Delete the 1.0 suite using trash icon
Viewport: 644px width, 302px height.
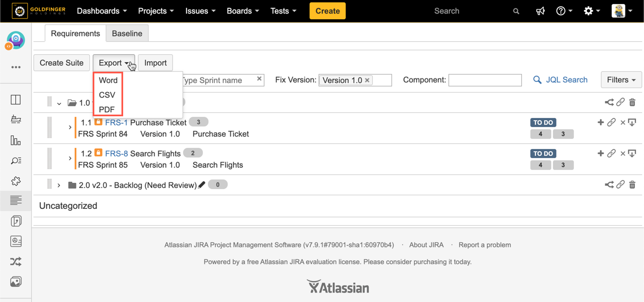click(x=632, y=102)
